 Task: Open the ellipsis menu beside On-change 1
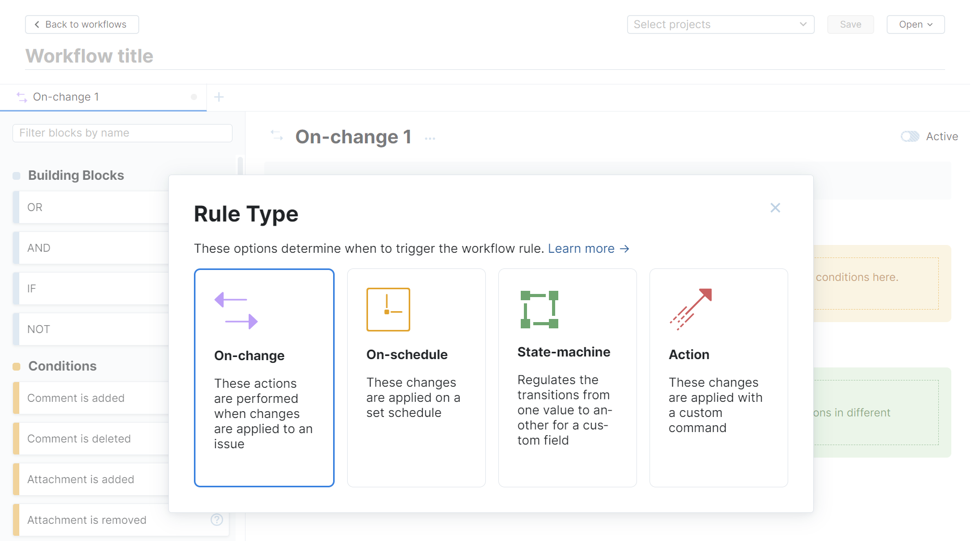click(430, 138)
